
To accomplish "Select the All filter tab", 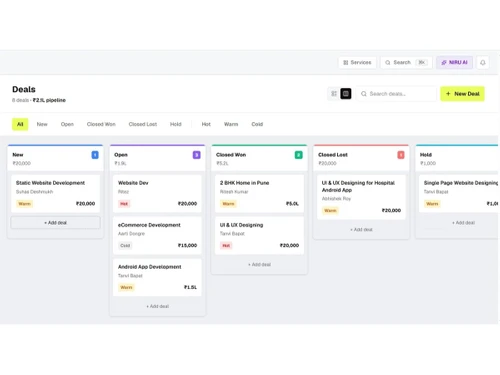I will tap(20, 124).
